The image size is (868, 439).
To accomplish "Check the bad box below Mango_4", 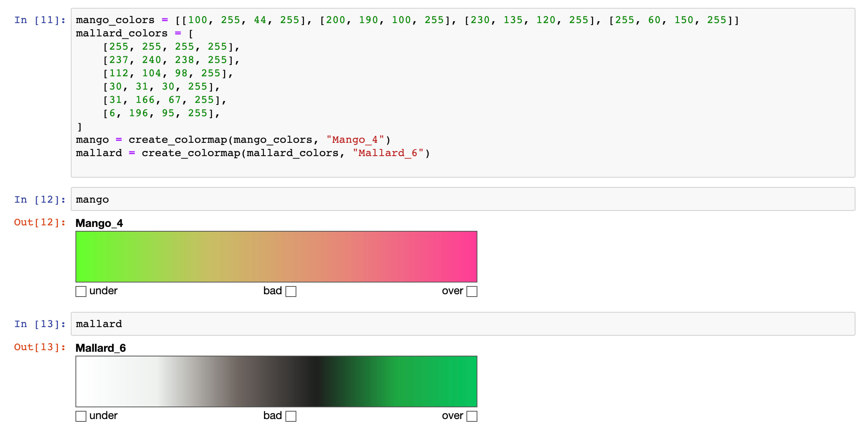I will 291,291.
